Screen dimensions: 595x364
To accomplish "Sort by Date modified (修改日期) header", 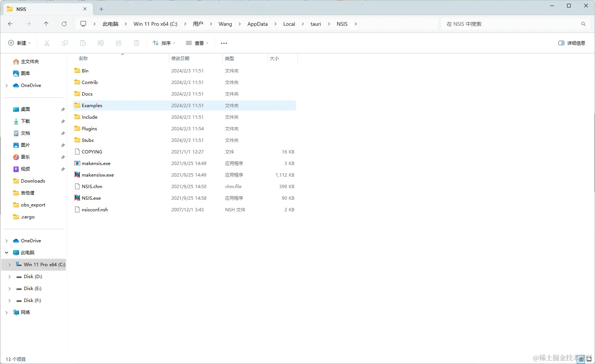I will tap(180, 59).
